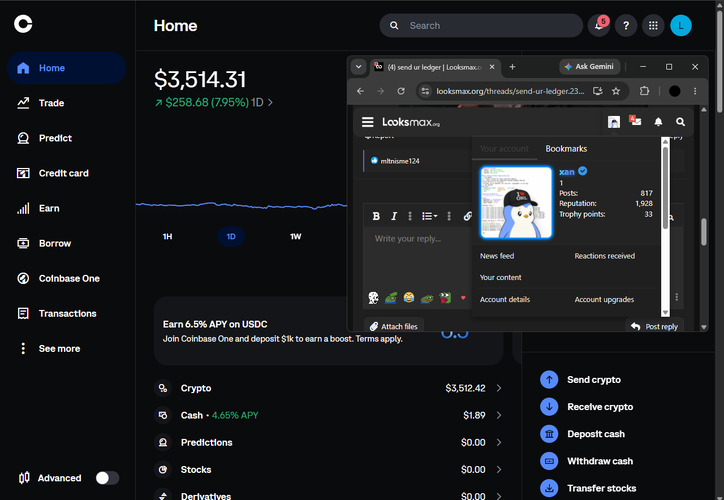Reload the Looksmax page

401,91
